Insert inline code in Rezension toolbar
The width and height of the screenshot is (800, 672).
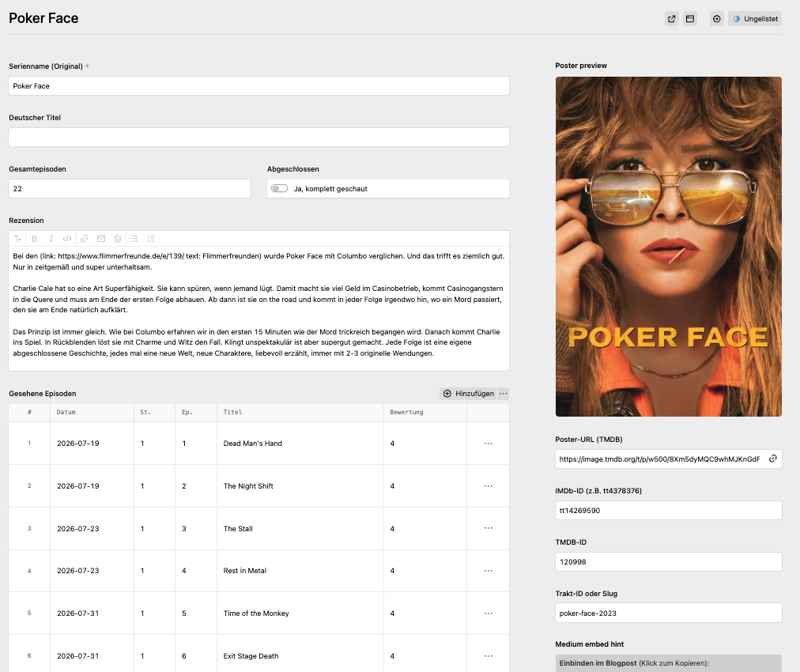(x=67, y=239)
